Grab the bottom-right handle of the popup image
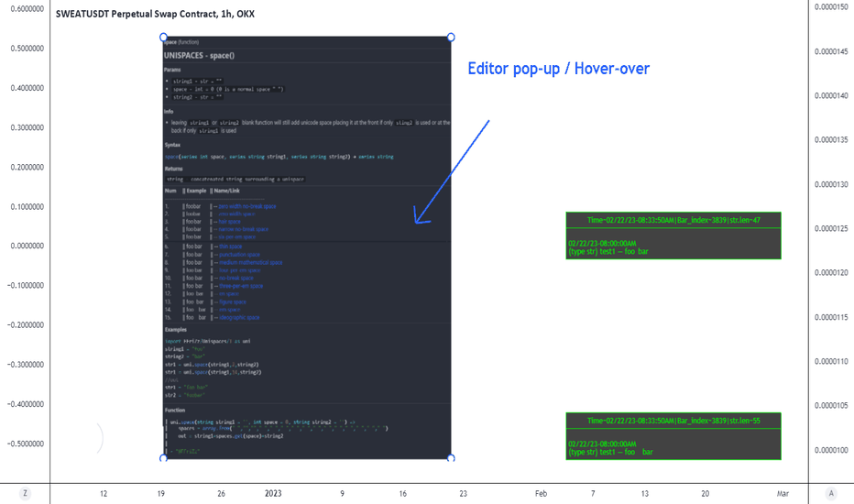 point(451,458)
